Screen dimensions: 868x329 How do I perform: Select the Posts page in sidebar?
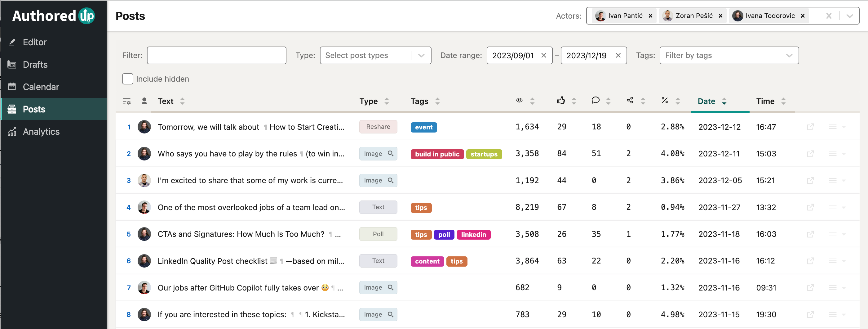tap(54, 109)
